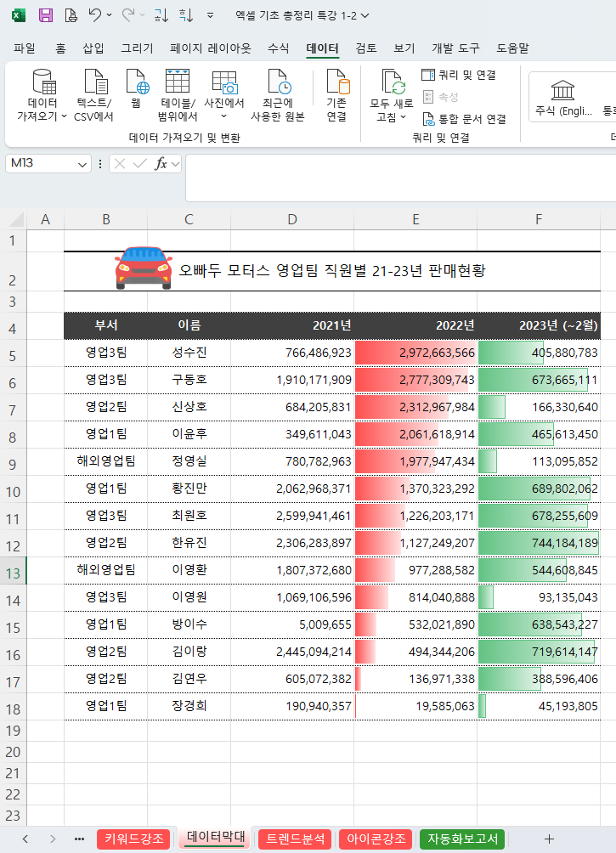The width and height of the screenshot is (616, 853).
Task: Select the 데이터막대 sheet tab
Action: coord(216,838)
